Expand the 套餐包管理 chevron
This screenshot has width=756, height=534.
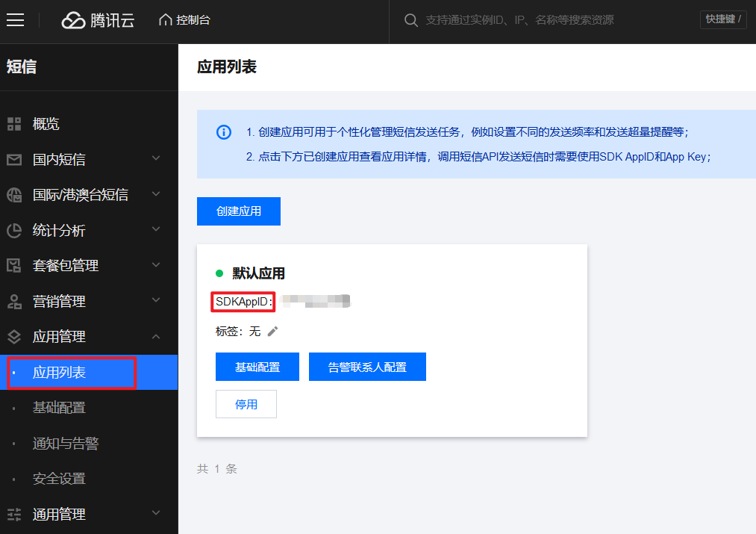(156, 265)
